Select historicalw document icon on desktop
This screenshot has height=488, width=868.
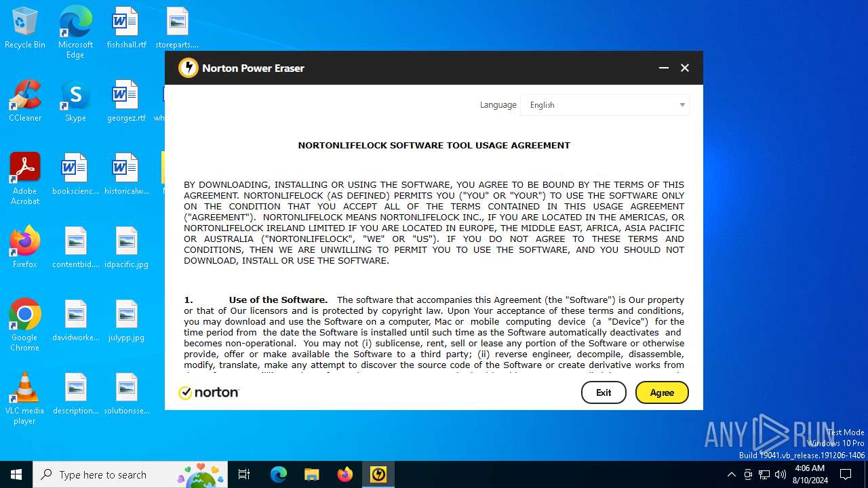point(126,175)
